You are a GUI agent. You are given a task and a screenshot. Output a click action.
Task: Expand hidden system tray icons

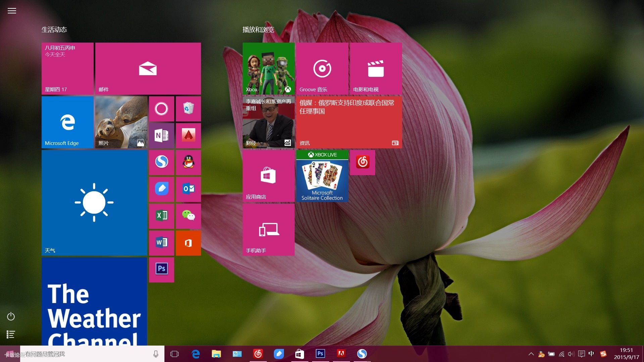[x=531, y=354]
